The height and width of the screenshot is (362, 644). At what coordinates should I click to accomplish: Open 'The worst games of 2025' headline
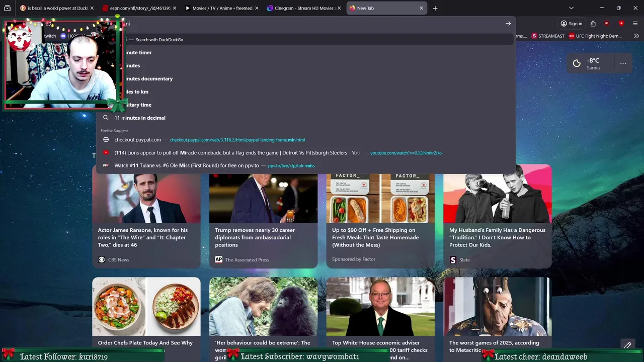tap(494, 346)
